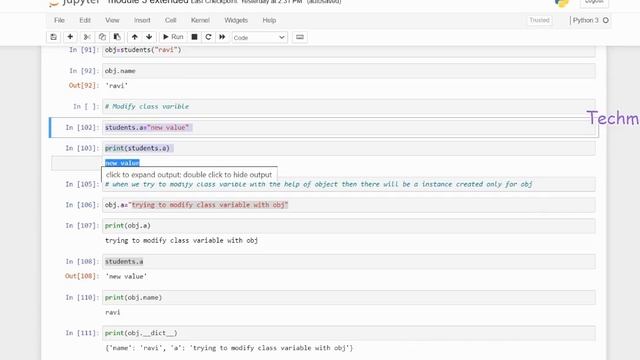The height and width of the screenshot is (360, 640).
Task: Select the print(obj.__dict__) cell
Action: click(x=349, y=333)
